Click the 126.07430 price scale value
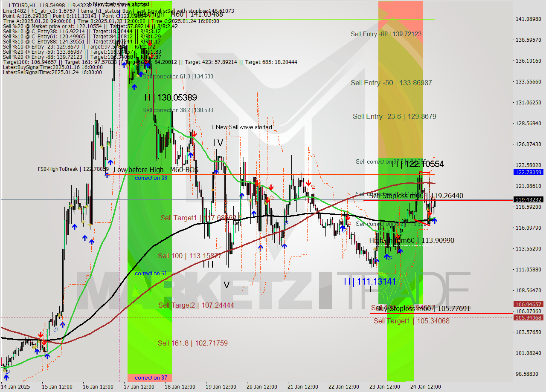 [529, 144]
